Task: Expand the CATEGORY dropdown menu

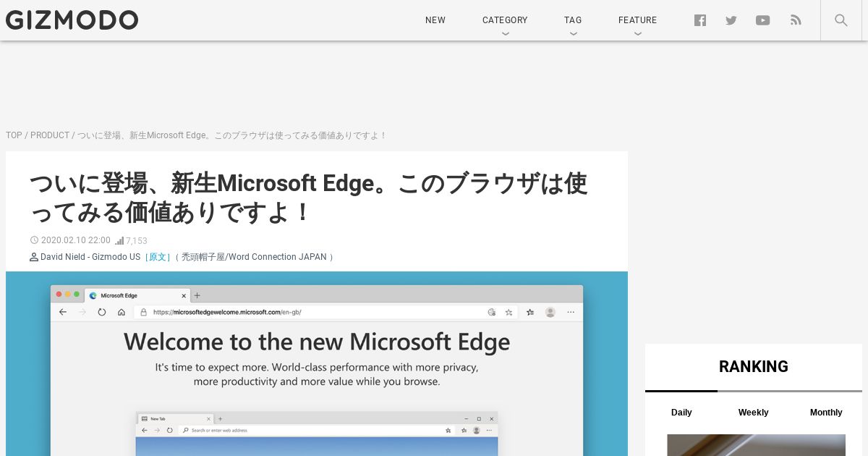Action: click(x=505, y=20)
